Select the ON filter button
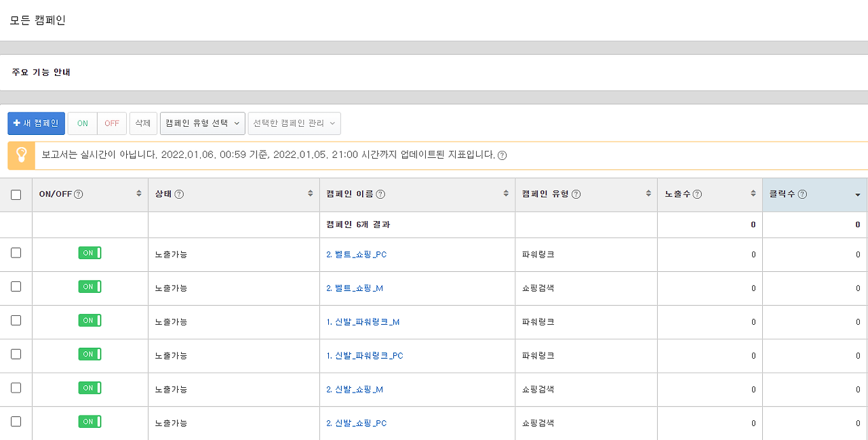This screenshot has width=868, height=440. [81, 123]
